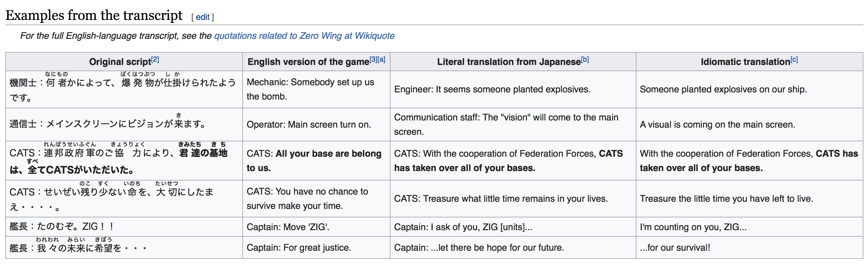Image resolution: width=868 pixels, height=269 pixels.
Task: Click footnote [2] next to Original script
Action: (155, 60)
